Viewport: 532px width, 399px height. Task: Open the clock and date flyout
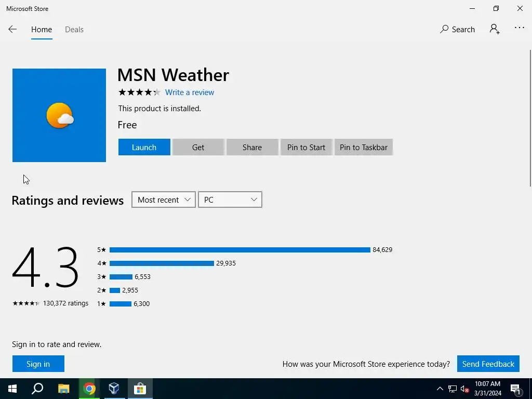pyautogui.click(x=487, y=389)
